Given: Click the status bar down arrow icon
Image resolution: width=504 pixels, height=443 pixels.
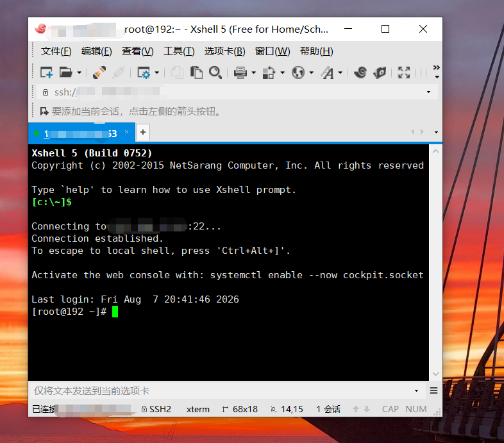Looking at the screenshot, I should [367, 409].
